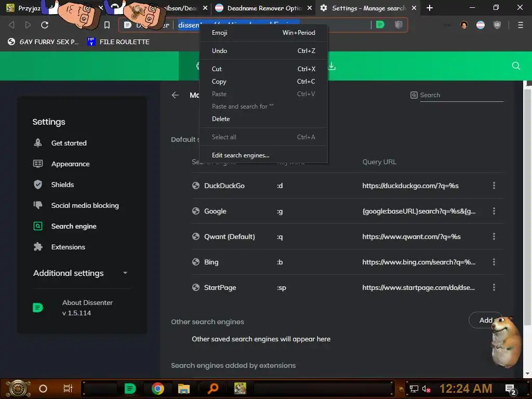Open the notification center icon
Image resolution: width=532 pixels, height=399 pixels.
pyautogui.click(x=511, y=390)
